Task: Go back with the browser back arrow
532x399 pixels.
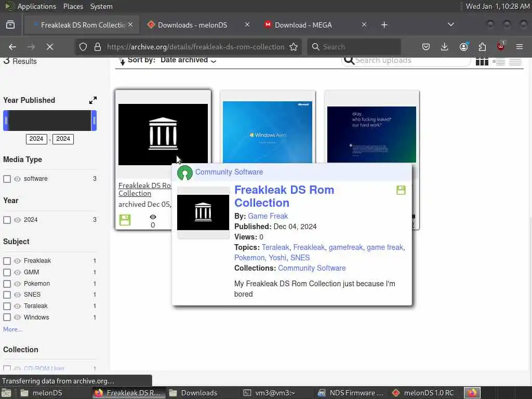Action: 12,47
